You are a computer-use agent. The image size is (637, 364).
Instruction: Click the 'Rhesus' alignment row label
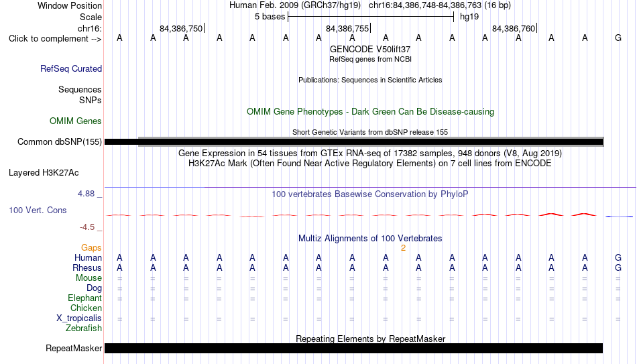[x=87, y=268]
